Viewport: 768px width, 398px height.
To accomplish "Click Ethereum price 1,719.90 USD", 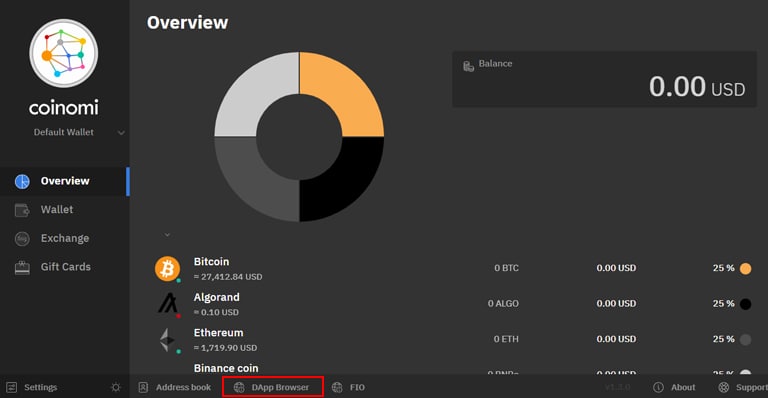I will tap(225, 348).
